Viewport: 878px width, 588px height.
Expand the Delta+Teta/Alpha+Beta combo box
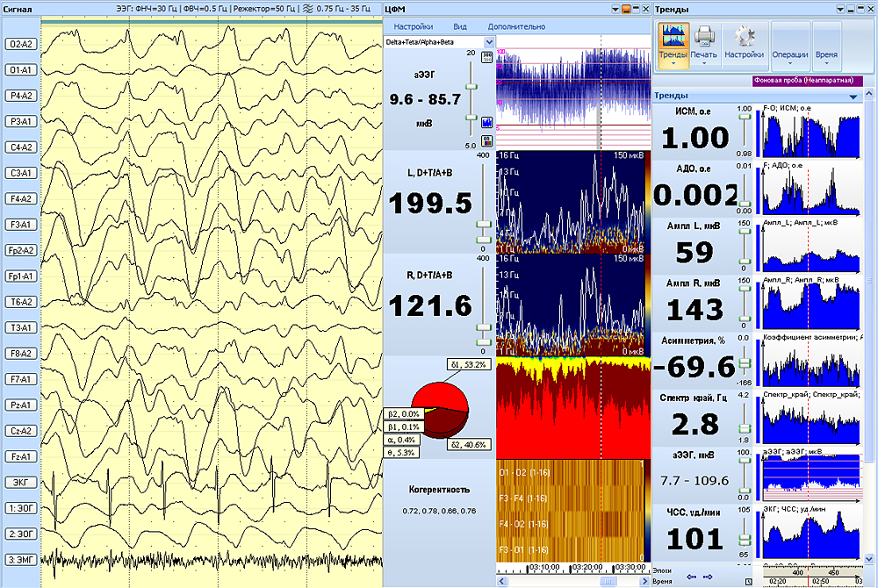pyautogui.click(x=489, y=42)
